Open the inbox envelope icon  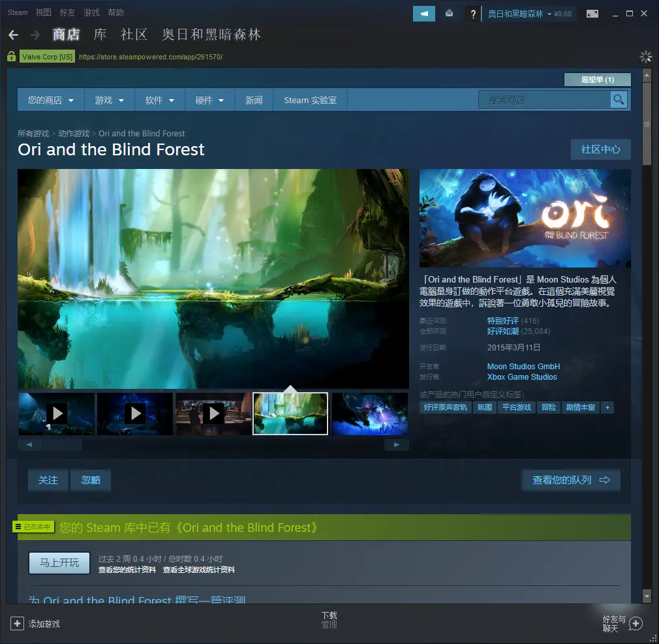[450, 14]
